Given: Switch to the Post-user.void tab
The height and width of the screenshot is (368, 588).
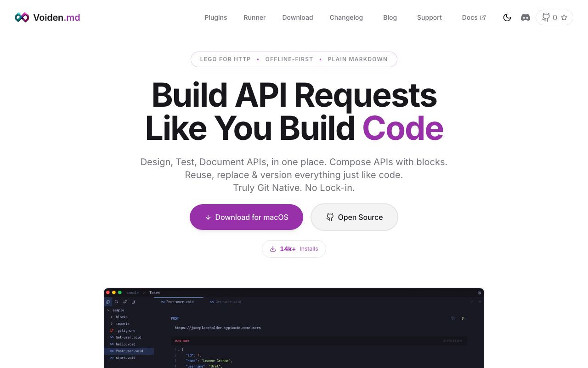Looking at the screenshot, I should click(177, 302).
